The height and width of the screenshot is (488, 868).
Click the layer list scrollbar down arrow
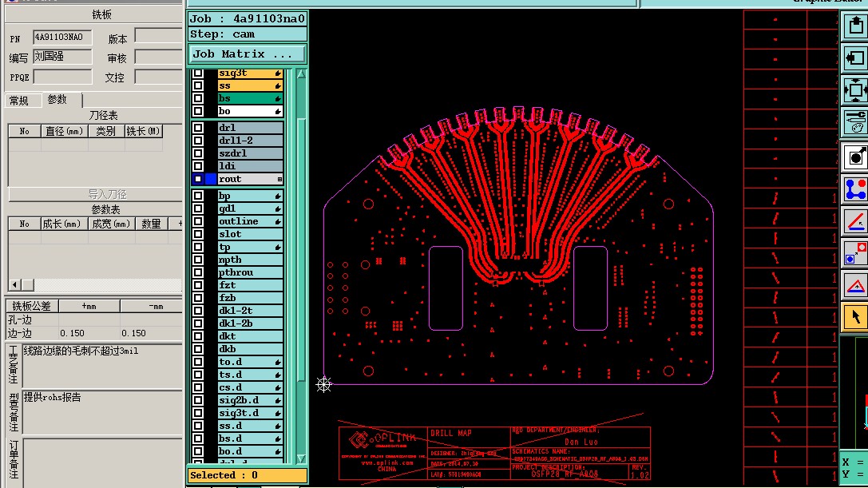pyautogui.click(x=301, y=458)
